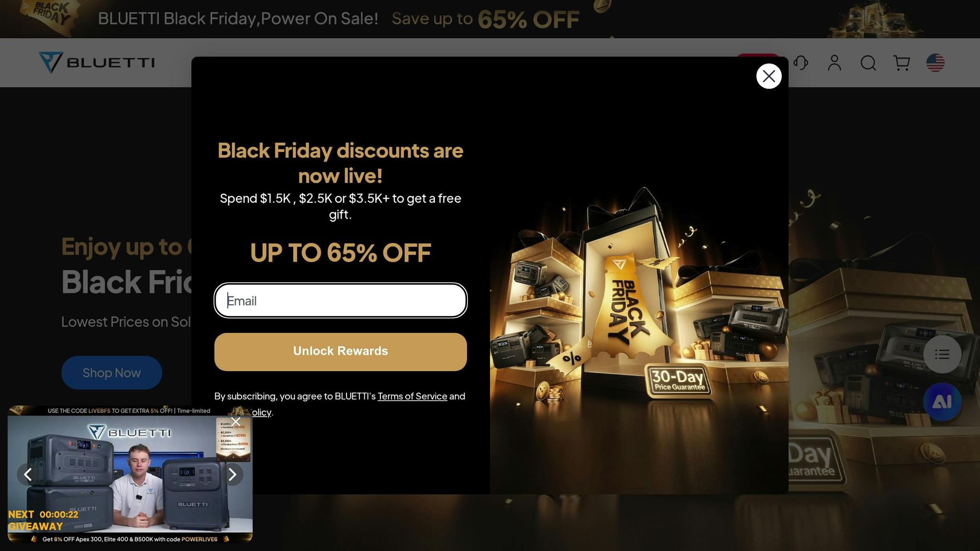Open the account profile icon
Image resolution: width=980 pixels, height=551 pixels.
[834, 63]
